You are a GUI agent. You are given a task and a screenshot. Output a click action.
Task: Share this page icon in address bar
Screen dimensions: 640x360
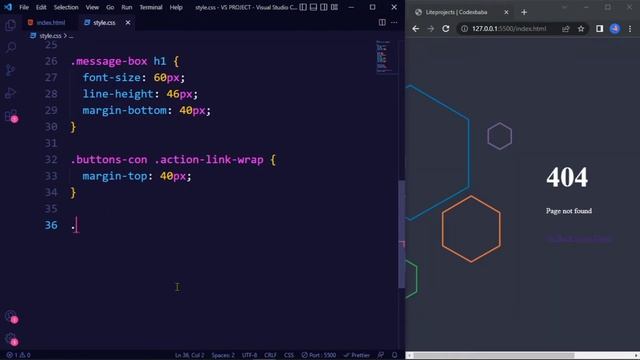[x=566, y=29]
